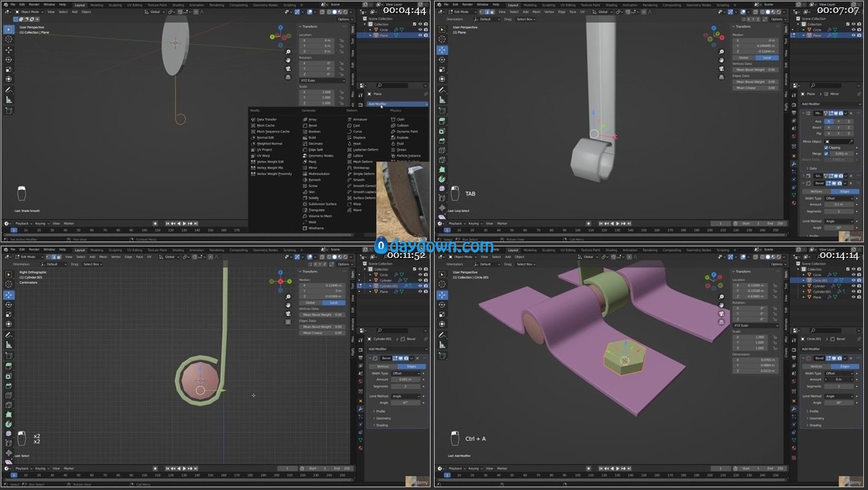
Task: Toggle the Merge checkbox in the Mirror modifier
Action: 827,154
